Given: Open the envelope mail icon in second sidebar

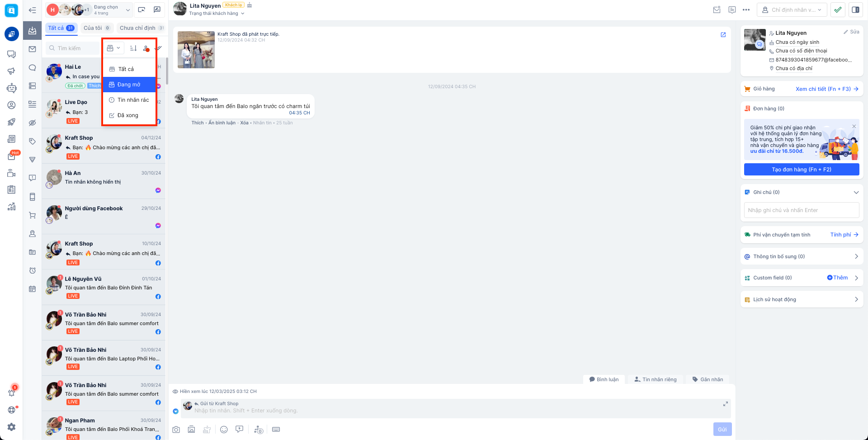Looking at the screenshot, I should (32, 49).
